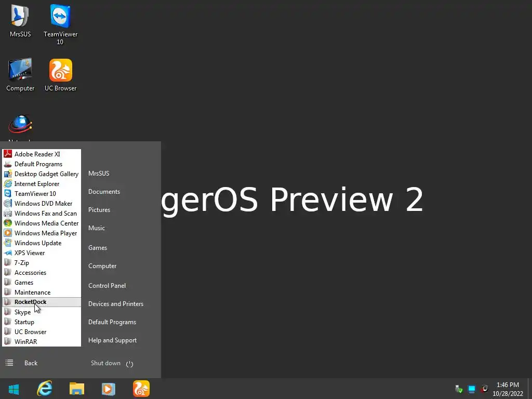Open Control Panel
Screen dimensions: 532x399
click(107, 286)
